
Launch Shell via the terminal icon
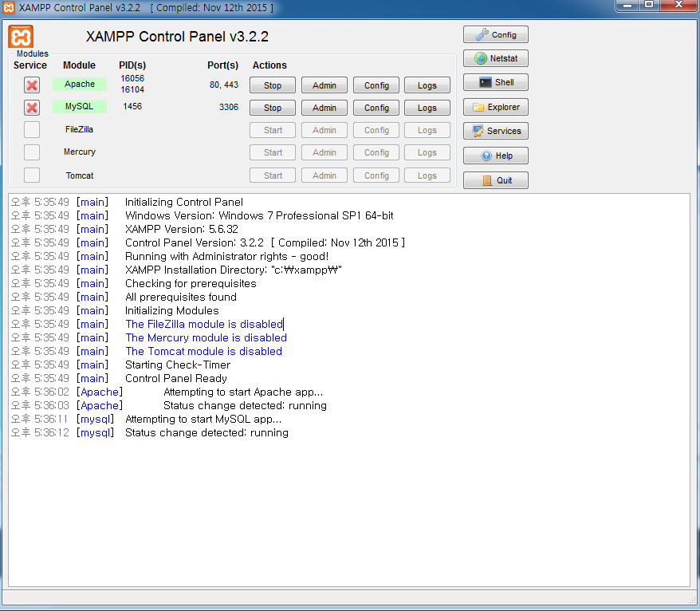tap(496, 82)
